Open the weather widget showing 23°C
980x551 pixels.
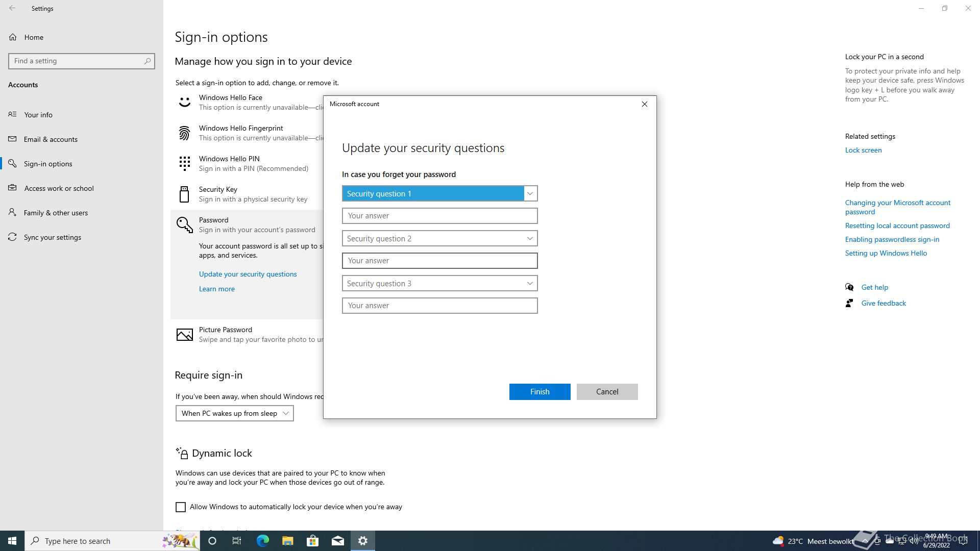tap(813, 541)
